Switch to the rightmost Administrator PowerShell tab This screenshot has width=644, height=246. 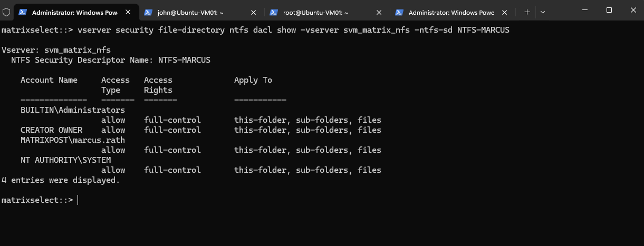tap(452, 12)
